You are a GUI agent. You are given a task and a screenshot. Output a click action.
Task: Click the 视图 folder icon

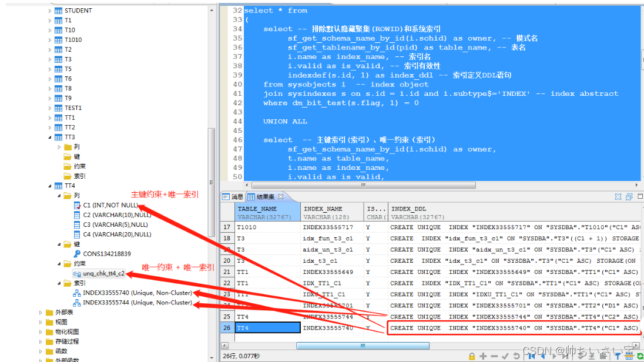(50, 322)
